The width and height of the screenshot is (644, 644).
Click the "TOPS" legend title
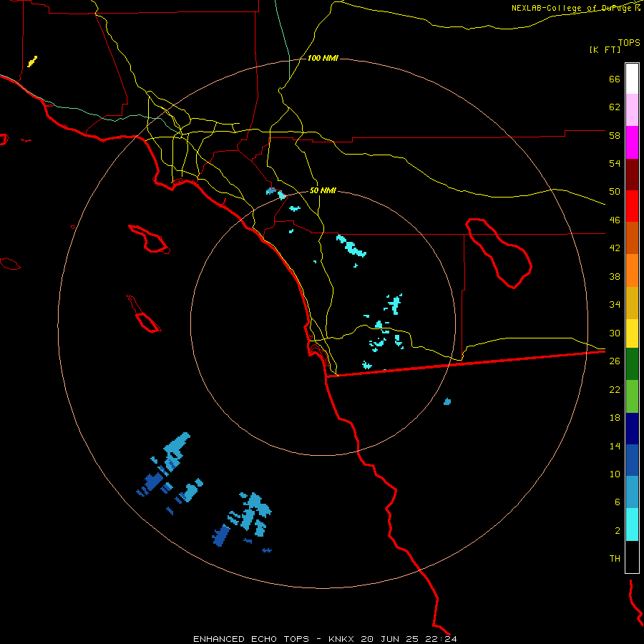(629, 42)
